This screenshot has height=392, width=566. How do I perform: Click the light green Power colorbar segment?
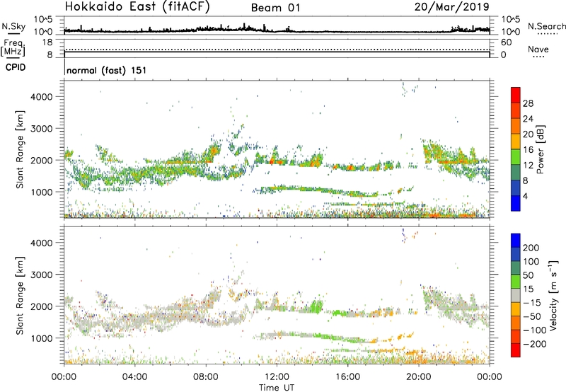click(516, 156)
